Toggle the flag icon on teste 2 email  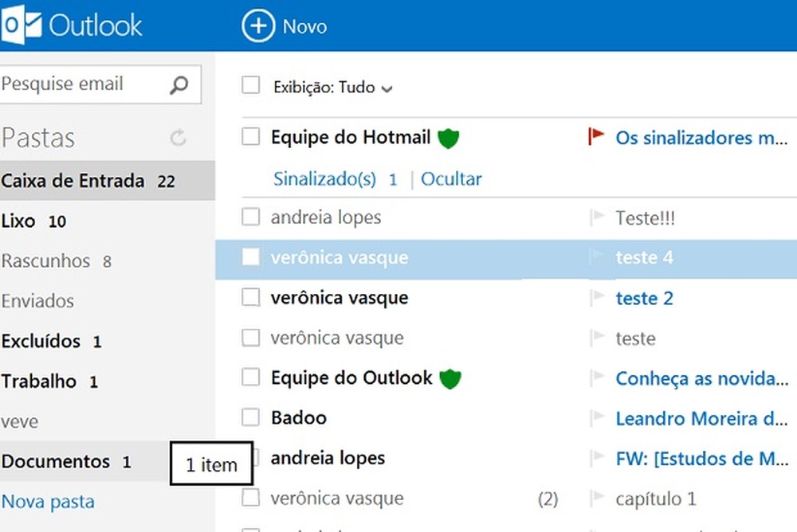tap(595, 297)
